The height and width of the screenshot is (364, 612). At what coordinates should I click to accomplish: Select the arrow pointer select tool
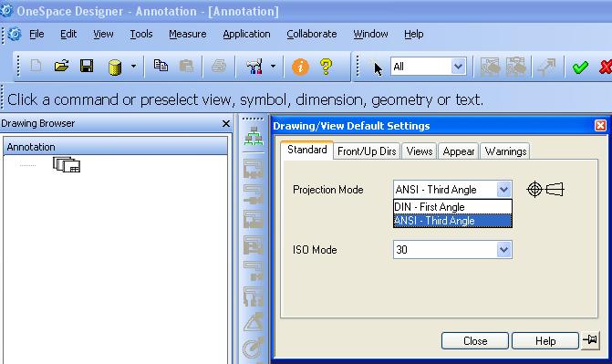tap(378, 68)
